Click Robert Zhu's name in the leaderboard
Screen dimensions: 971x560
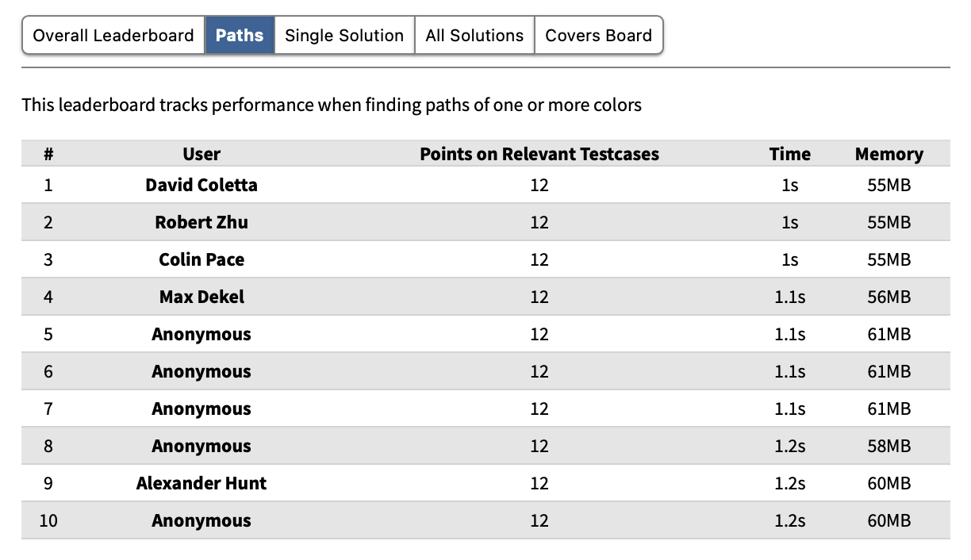(201, 222)
